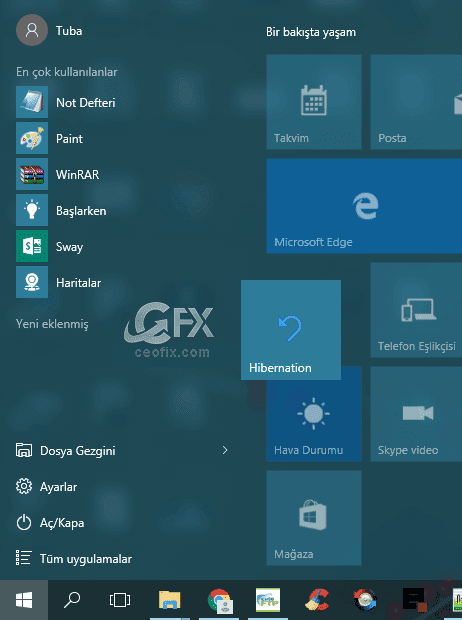Open Task View on the taskbar
The image size is (462, 620).
pos(120,600)
